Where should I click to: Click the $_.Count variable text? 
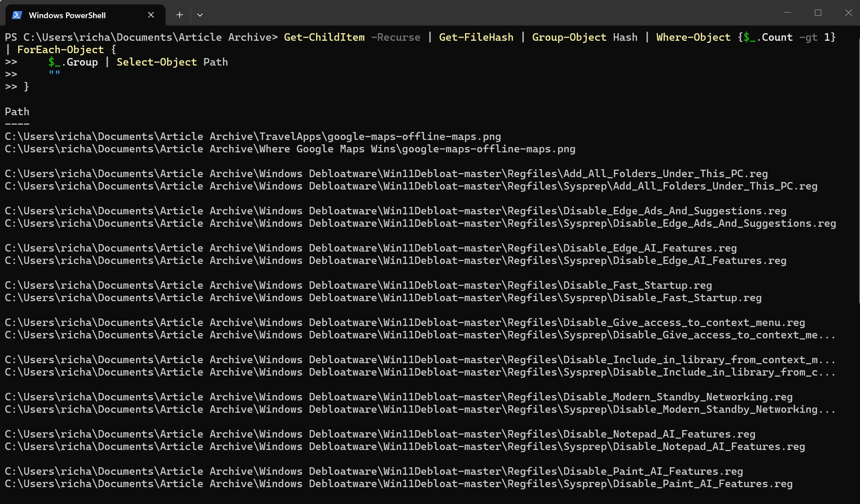[768, 37]
